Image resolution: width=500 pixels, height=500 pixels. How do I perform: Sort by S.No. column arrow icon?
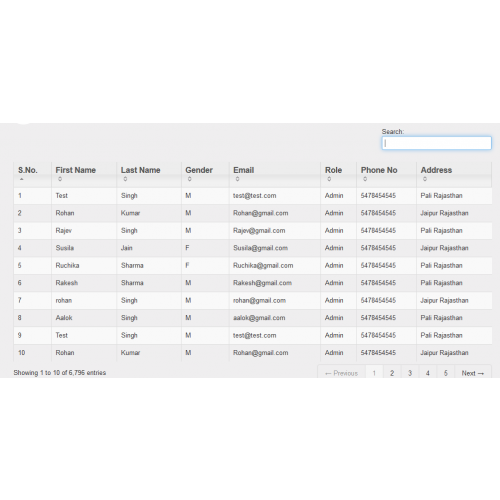(x=22, y=179)
